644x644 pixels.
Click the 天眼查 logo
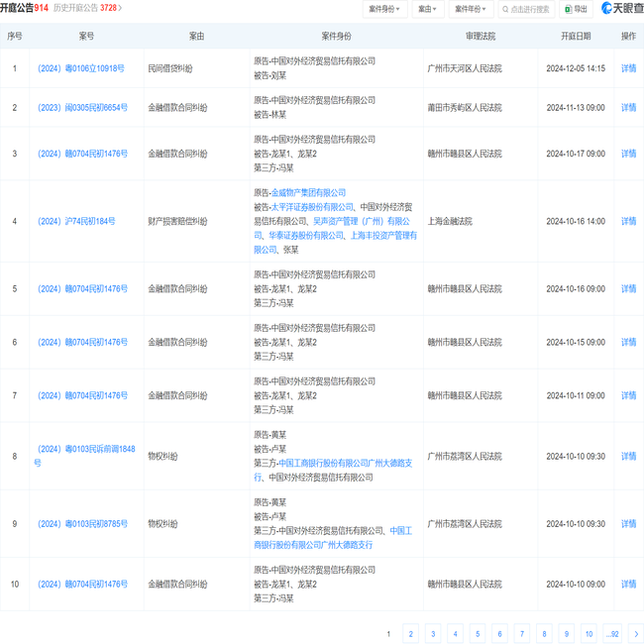coord(622,9)
